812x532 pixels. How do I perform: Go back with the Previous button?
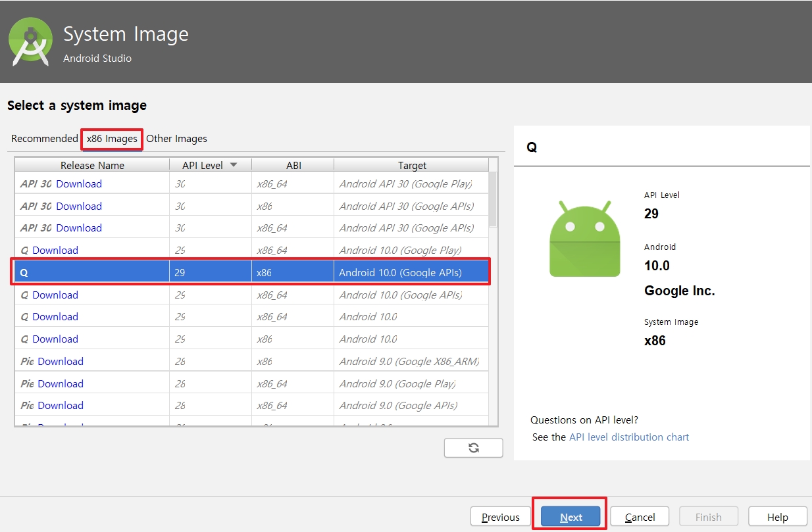501,518
